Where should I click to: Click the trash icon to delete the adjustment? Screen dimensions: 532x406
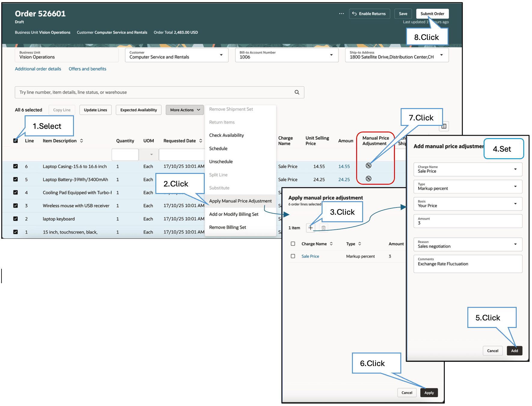(x=323, y=228)
